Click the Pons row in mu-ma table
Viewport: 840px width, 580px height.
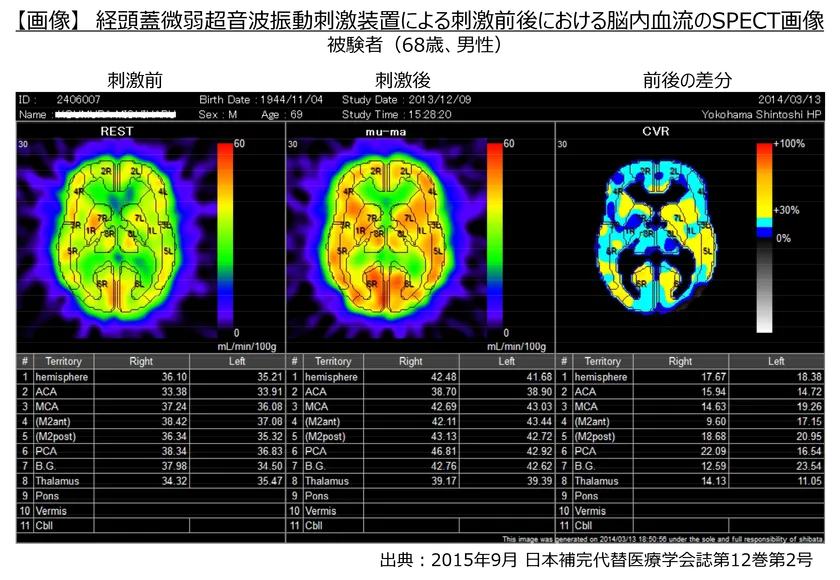point(317,496)
